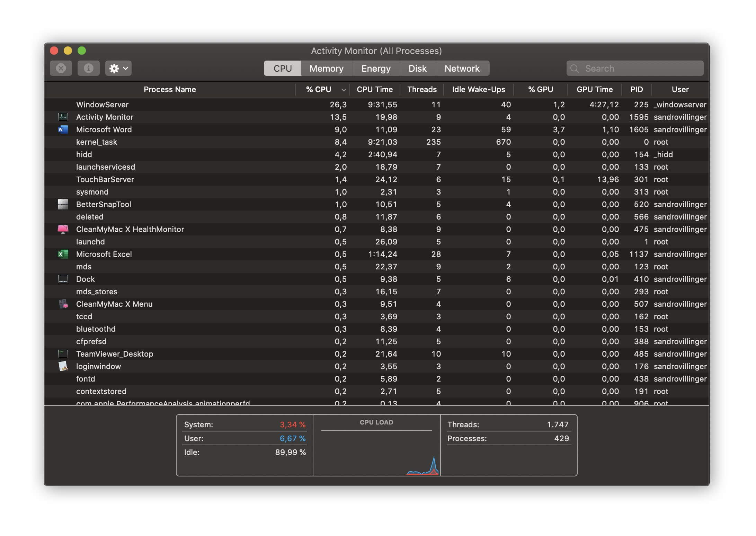Click the BetterSnapTool icon in process list
This screenshot has width=756, height=536.
click(63, 204)
